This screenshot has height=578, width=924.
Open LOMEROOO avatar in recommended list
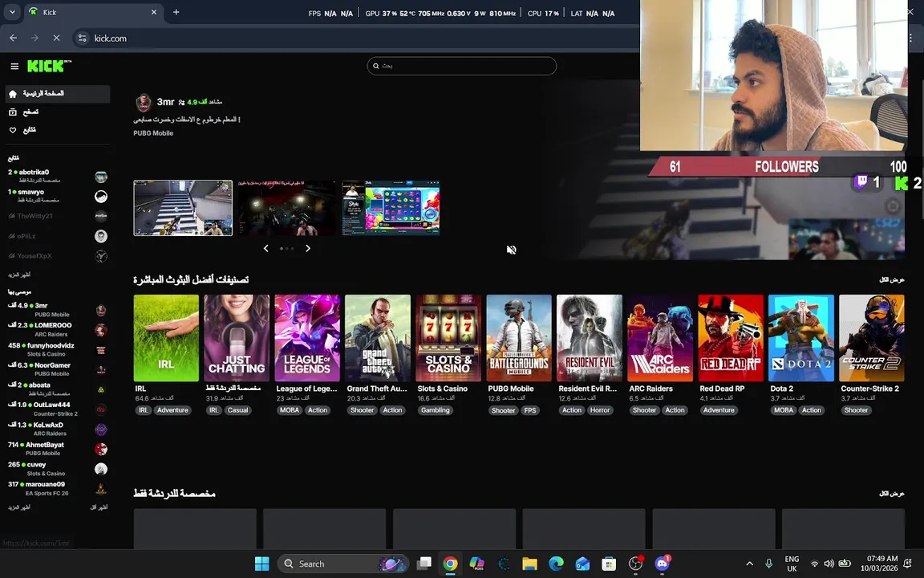101,330
